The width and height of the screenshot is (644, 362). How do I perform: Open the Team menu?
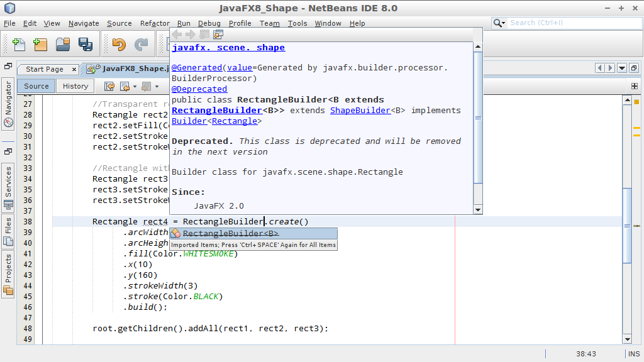click(269, 23)
